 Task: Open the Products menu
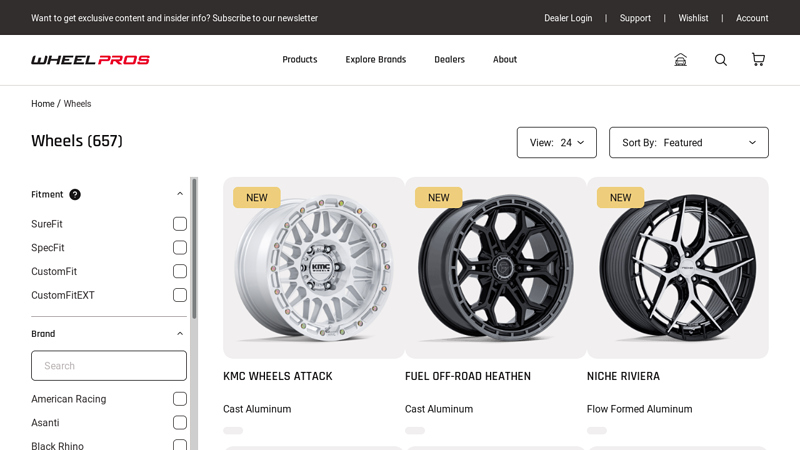[x=300, y=60]
